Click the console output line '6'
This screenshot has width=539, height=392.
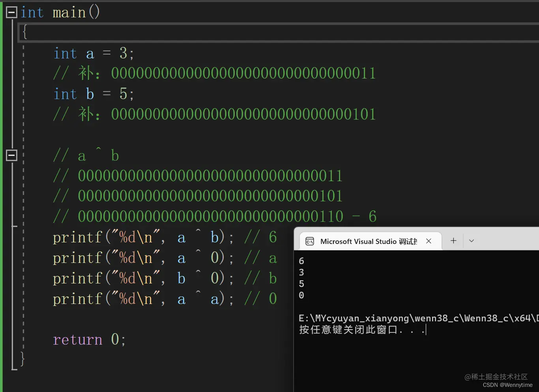301,261
